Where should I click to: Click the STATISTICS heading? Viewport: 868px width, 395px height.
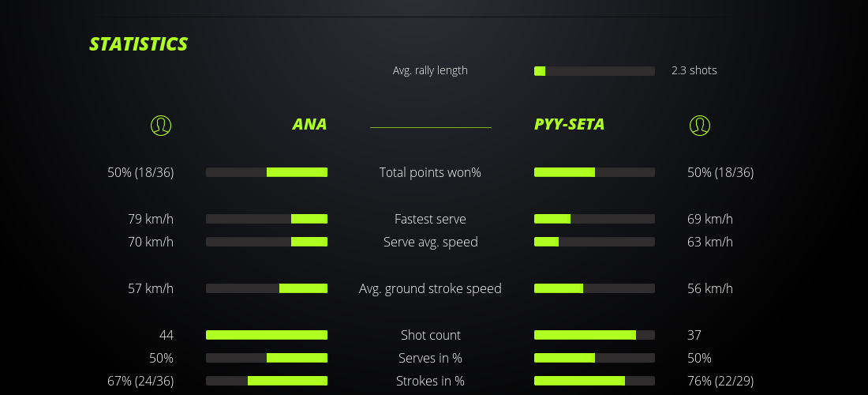139,44
